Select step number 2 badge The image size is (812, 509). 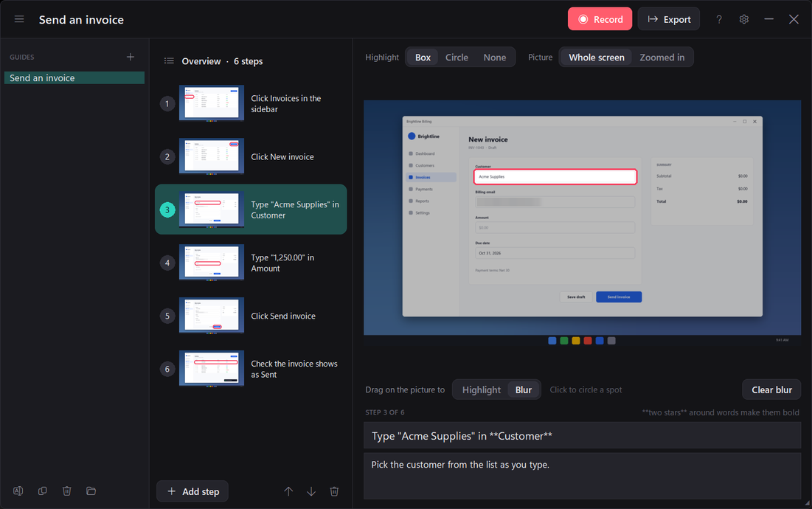[x=167, y=157]
